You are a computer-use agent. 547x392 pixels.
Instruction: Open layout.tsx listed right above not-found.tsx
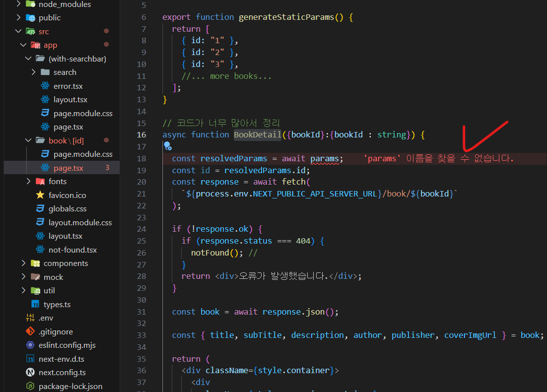(62, 236)
